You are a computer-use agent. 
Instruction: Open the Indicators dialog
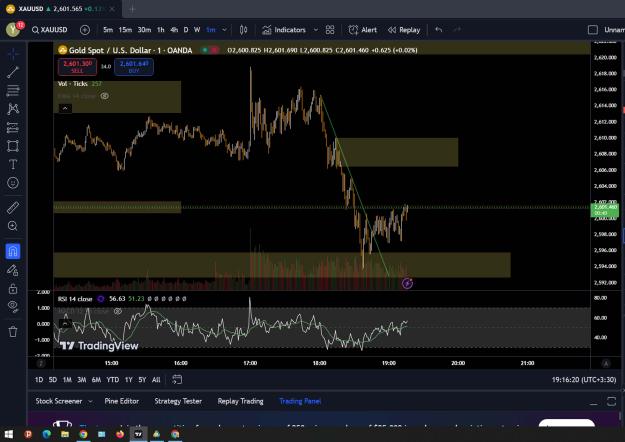284,30
